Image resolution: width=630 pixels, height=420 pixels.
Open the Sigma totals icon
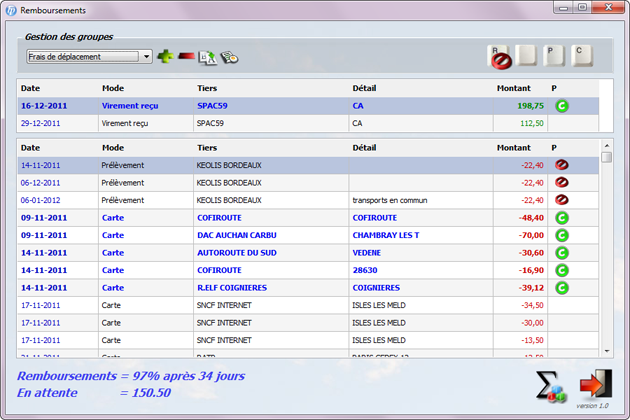click(x=551, y=387)
